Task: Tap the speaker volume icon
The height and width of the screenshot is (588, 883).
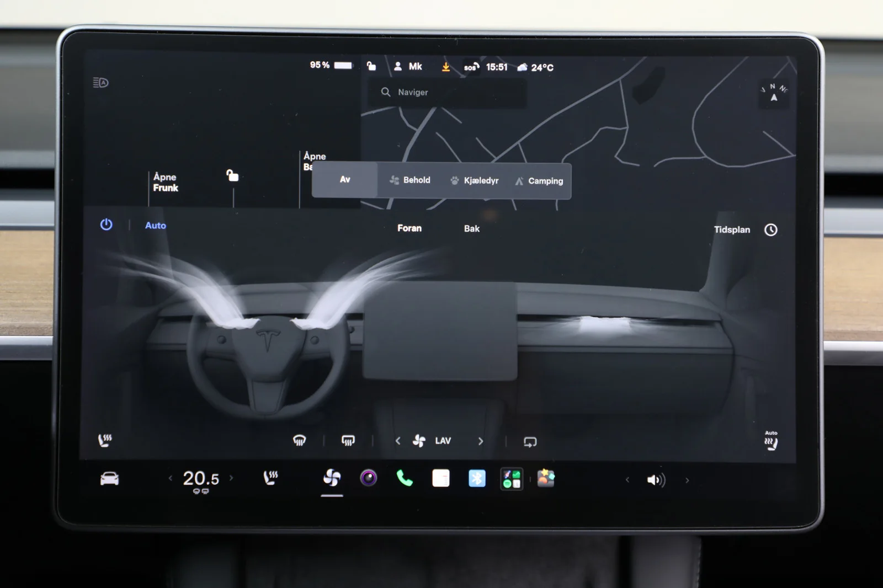Action: click(656, 480)
